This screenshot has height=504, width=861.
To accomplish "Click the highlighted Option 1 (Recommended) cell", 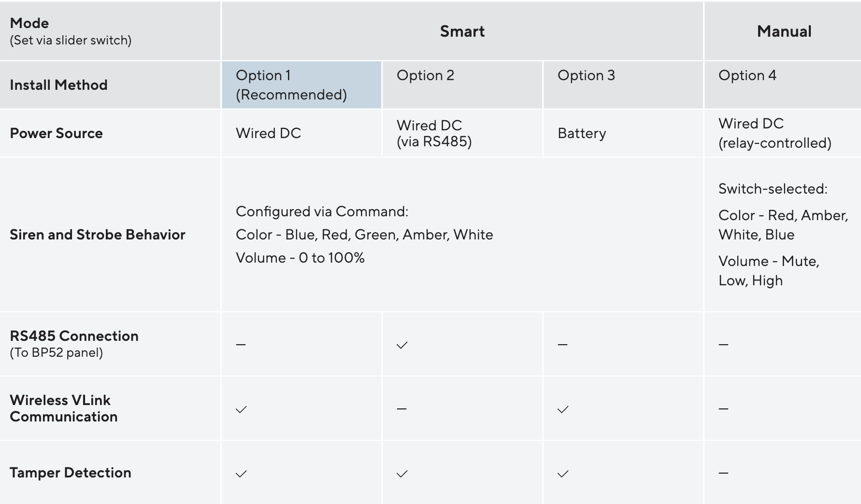I will (301, 85).
